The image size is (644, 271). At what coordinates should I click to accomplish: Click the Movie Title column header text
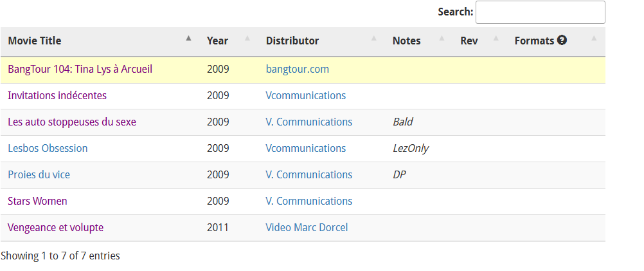click(35, 41)
